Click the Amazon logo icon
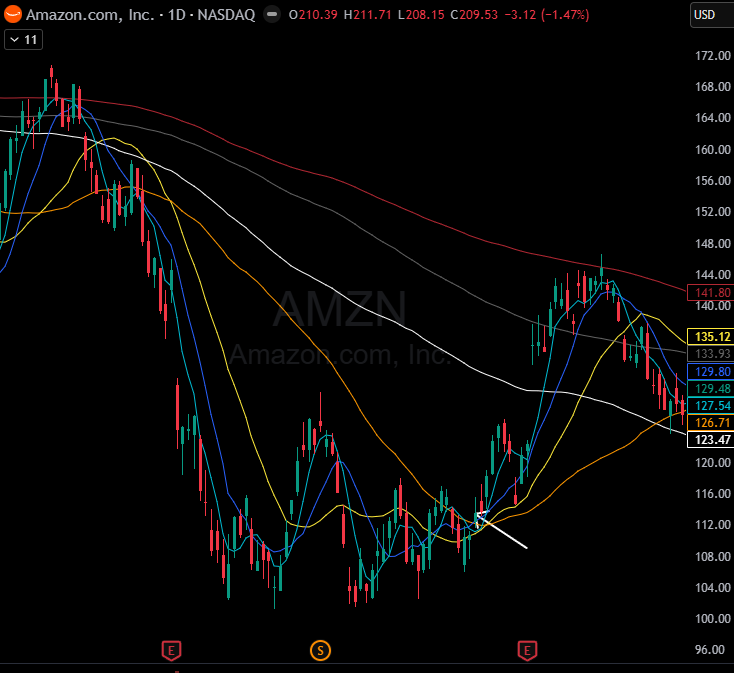734x673 pixels. pyautogui.click(x=13, y=14)
